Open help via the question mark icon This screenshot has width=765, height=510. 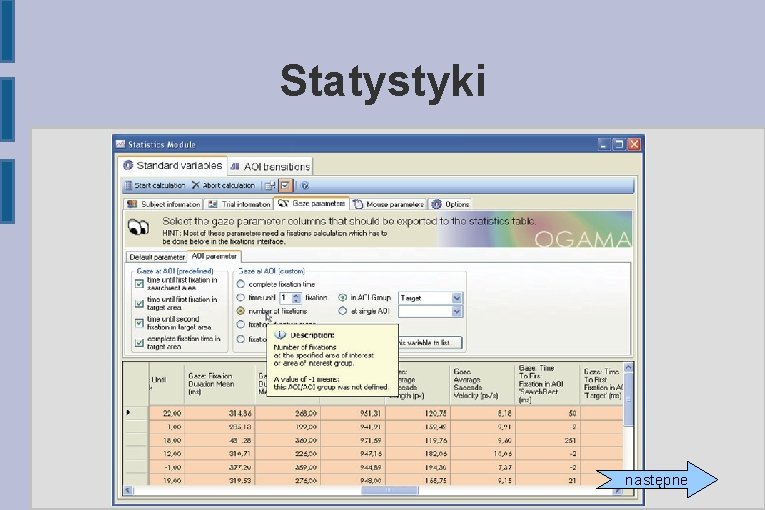click(x=305, y=185)
